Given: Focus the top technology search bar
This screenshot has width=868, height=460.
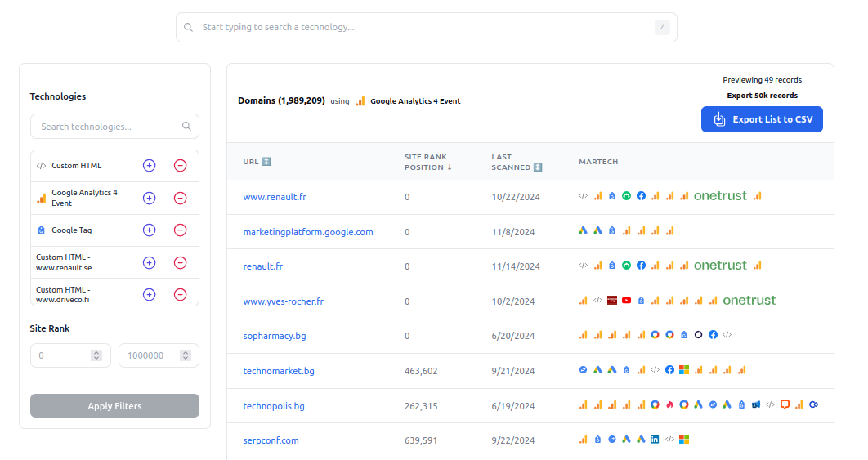Looking at the screenshot, I should tap(427, 27).
